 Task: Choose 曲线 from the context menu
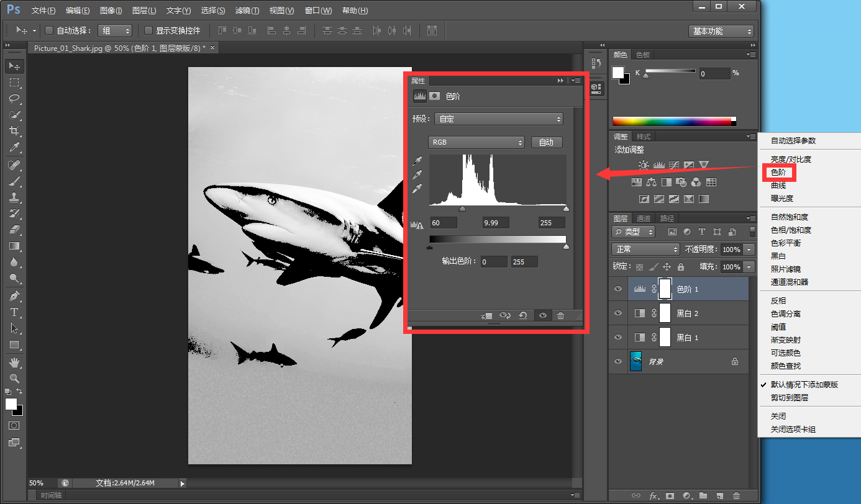click(x=778, y=186)
